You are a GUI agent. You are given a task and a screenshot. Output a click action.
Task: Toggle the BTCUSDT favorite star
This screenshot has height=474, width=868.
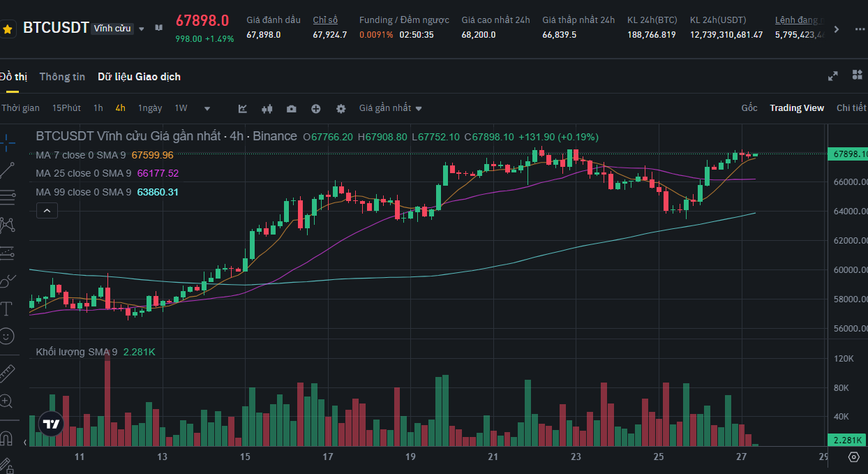[x=8, y=29]
